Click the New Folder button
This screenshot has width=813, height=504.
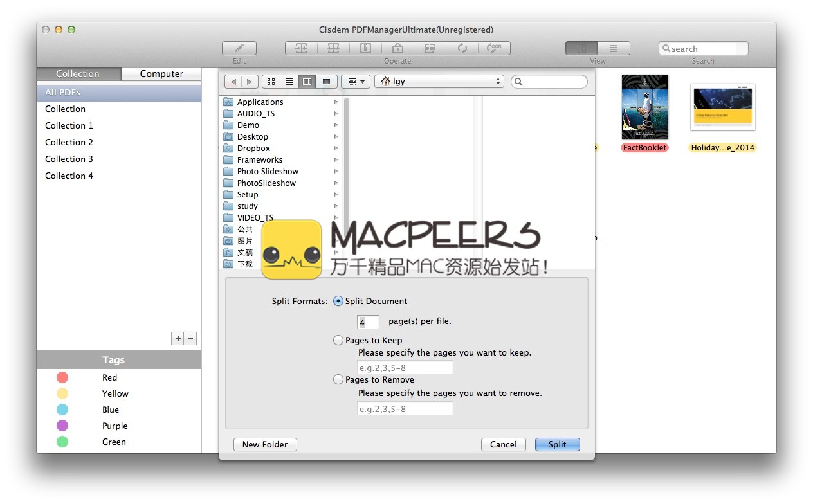point(265,444)
